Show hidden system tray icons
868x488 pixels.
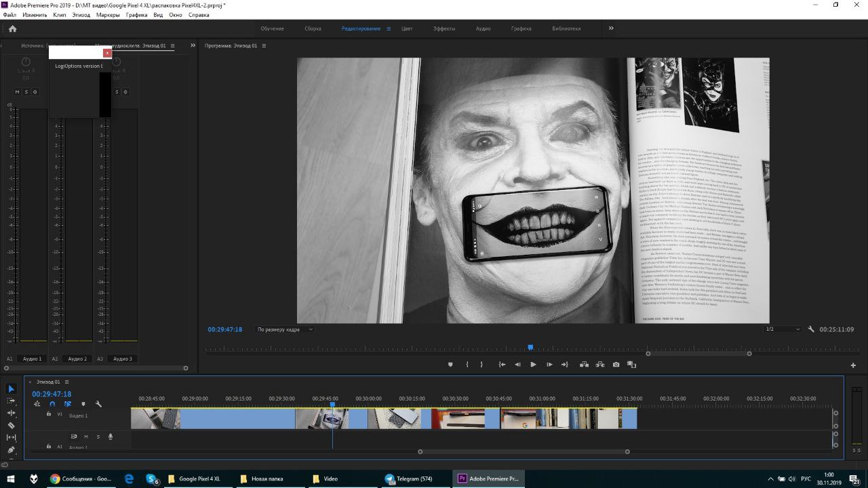(x=770, y=479)
